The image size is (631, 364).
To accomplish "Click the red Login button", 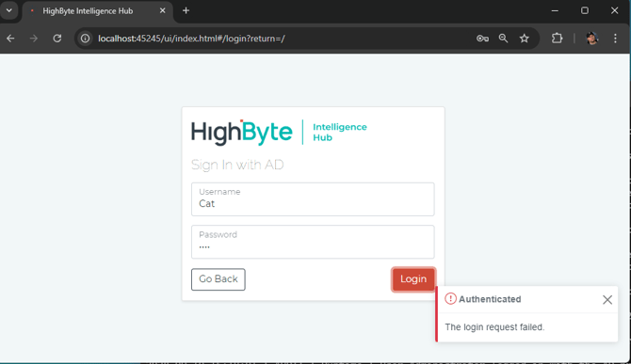I will [413, 279].
